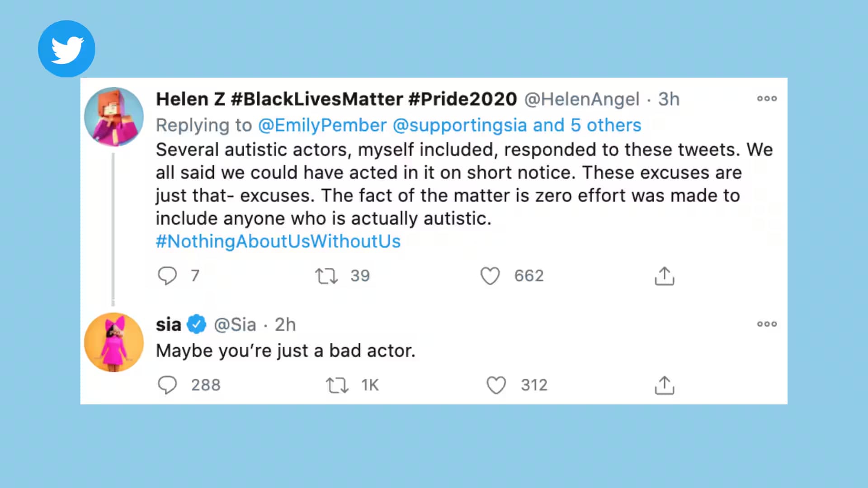The height and width of the screenshot is (488, 868).
Task: Open Sia's profile avatar
Action: pos(114,342)
